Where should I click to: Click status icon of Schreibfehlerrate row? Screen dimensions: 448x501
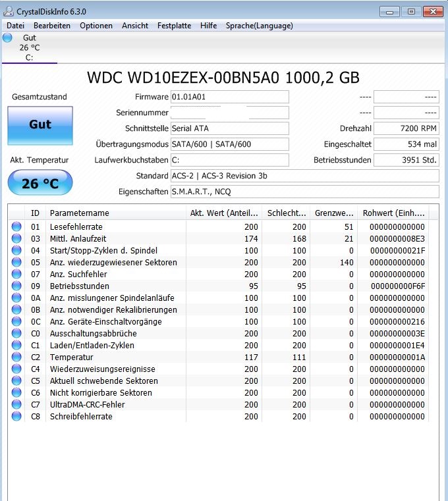(x=16, y=416)
